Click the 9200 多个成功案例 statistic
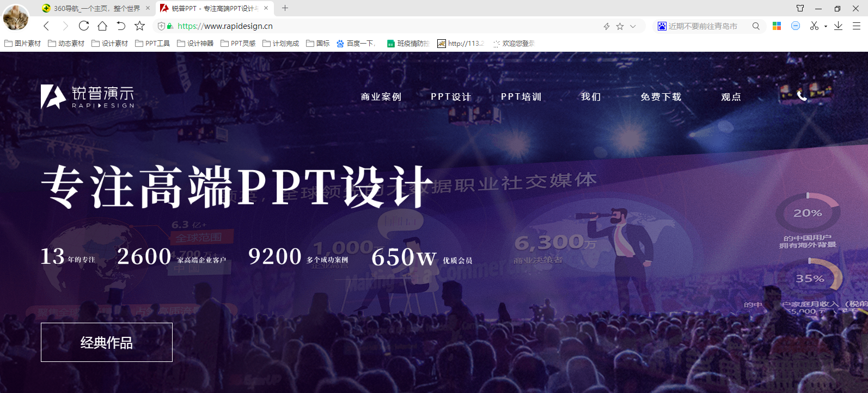This screenshot has width=868, height=393. [x=298, y=256]
